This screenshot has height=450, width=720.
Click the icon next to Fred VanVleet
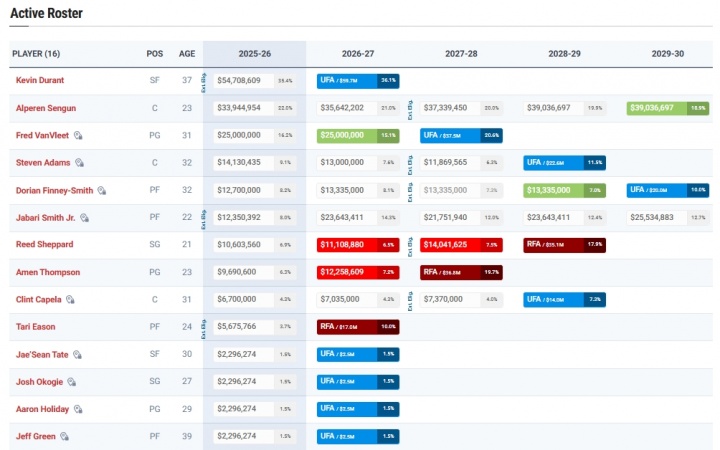coord(77,135)
